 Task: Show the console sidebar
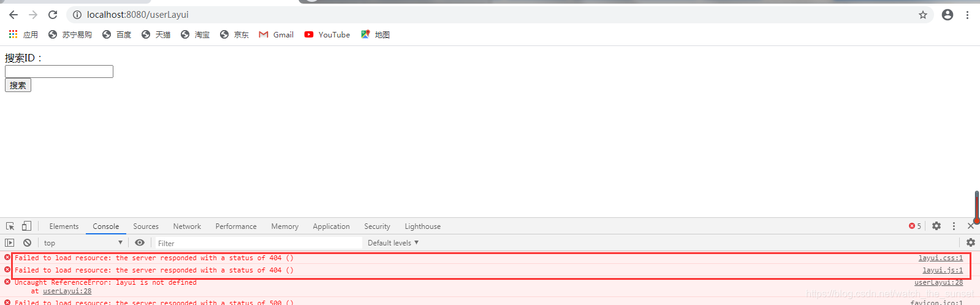point(10,243)
